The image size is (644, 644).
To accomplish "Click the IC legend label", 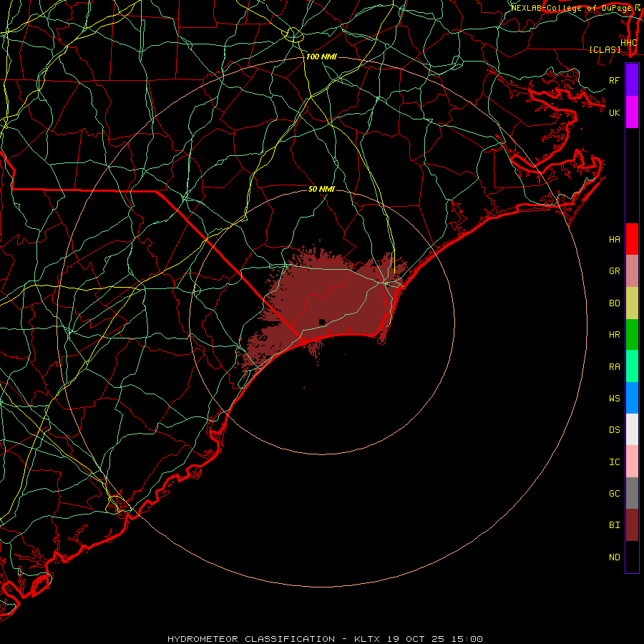I will click(614, 462).
